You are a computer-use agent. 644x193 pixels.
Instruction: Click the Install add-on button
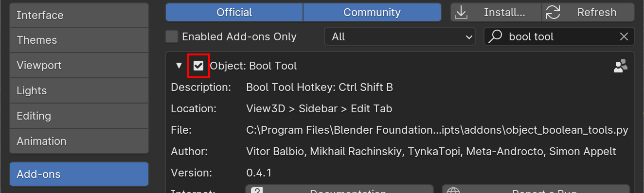496,12
